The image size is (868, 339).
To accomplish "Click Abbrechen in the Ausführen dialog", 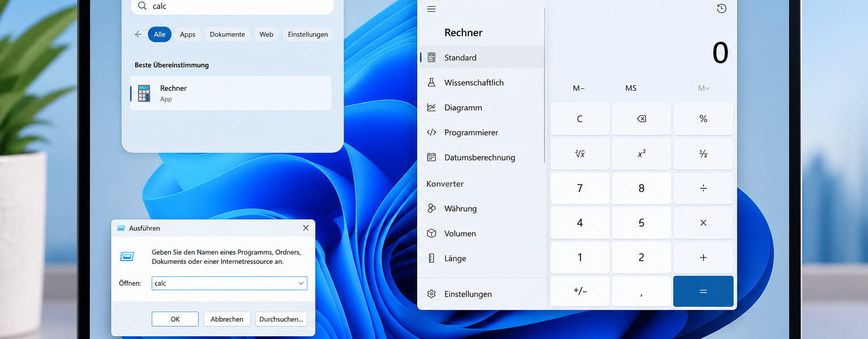I will tap(227, 319).
